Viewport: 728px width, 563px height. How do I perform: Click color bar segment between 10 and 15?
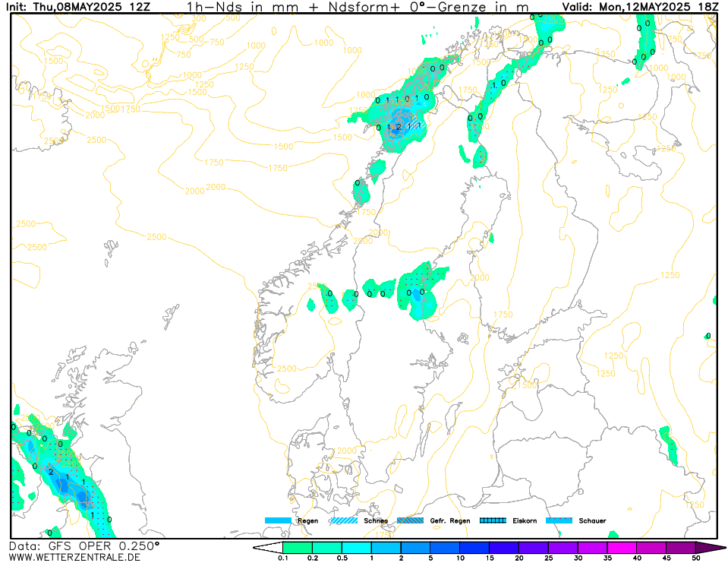474,548
